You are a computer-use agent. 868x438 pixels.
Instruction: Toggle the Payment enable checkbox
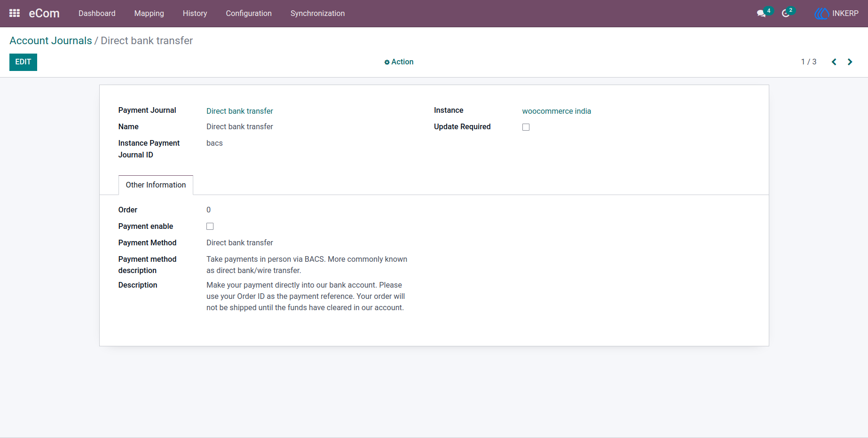210,227
